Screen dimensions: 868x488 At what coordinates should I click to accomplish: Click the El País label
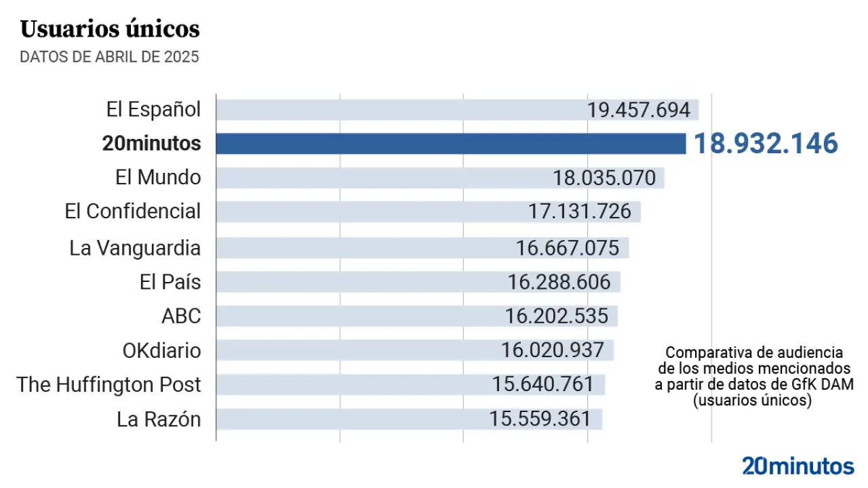[170, 281]
